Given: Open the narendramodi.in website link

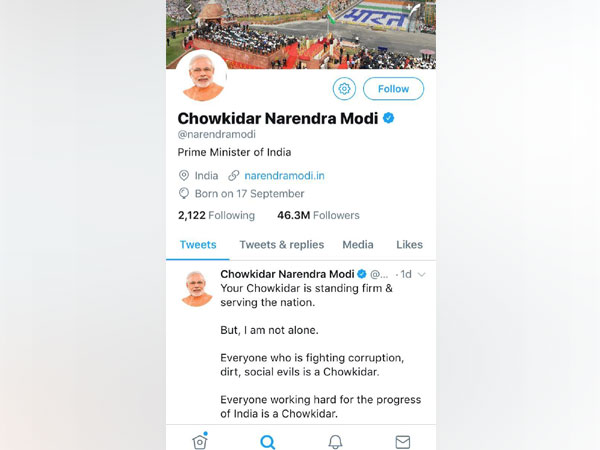Looking at the screenshot, I should tap(284, 176).
